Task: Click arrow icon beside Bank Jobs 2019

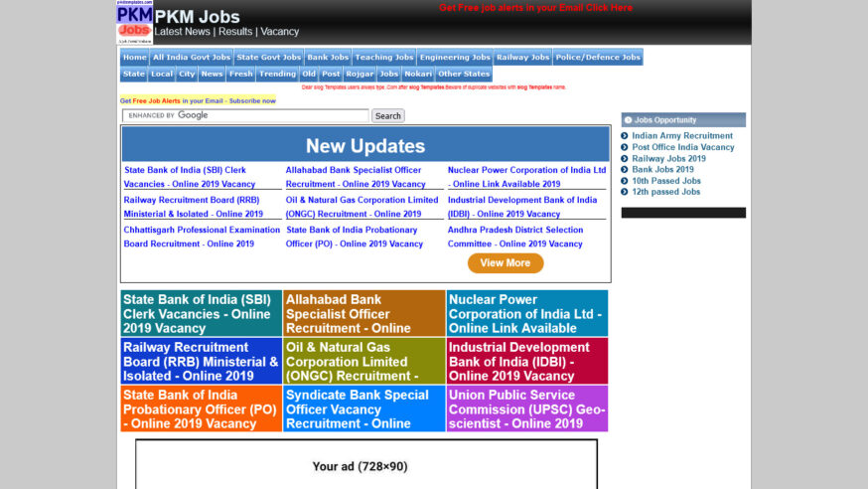Action: tap(625, 170)
